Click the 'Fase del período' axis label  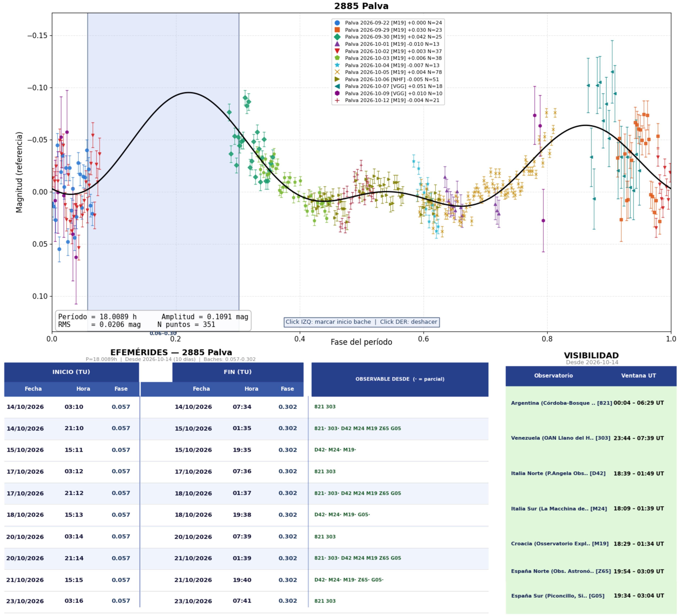point(361,342)
